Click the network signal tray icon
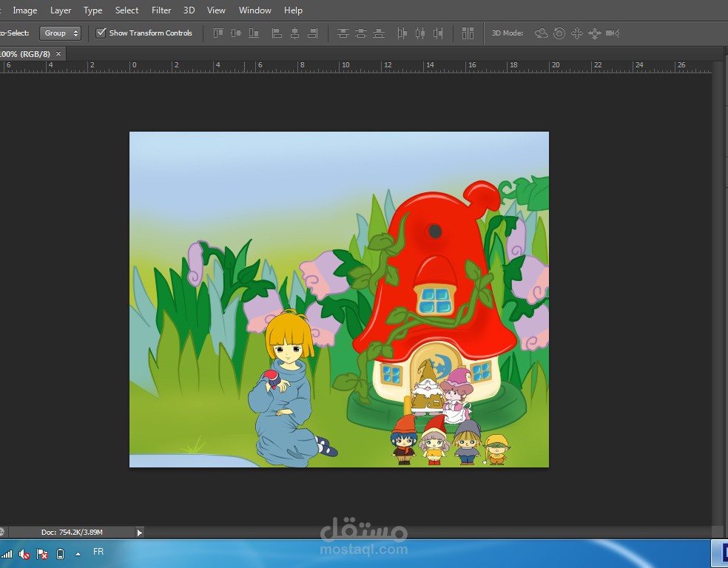This screenshot has width=728, height=568. (7, 554)
